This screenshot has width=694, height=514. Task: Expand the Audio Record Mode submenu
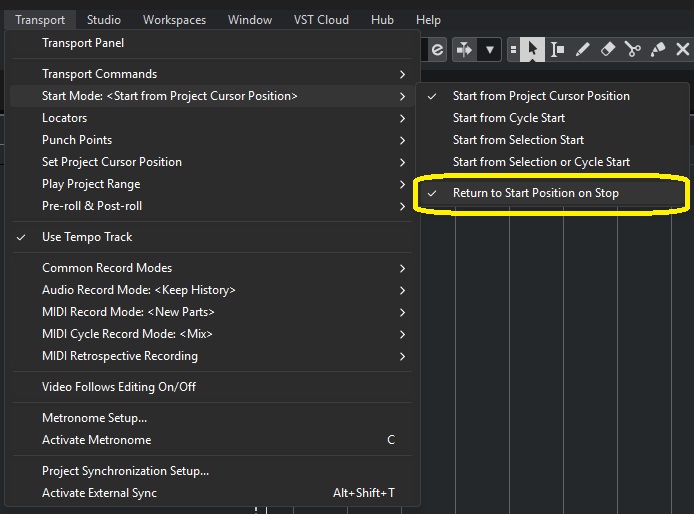[212, 290]
